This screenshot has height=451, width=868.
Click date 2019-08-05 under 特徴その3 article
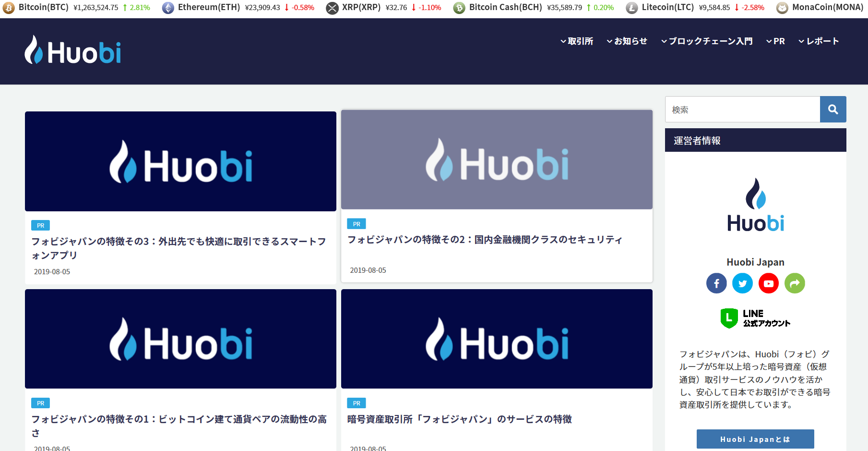tap(52, 272)
